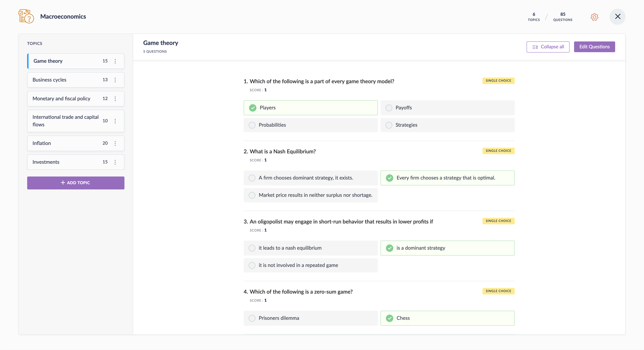Screen dimensions: 644x350
Task: Collapse the Nash Equilibrium question
Action: tap(282, 151)
